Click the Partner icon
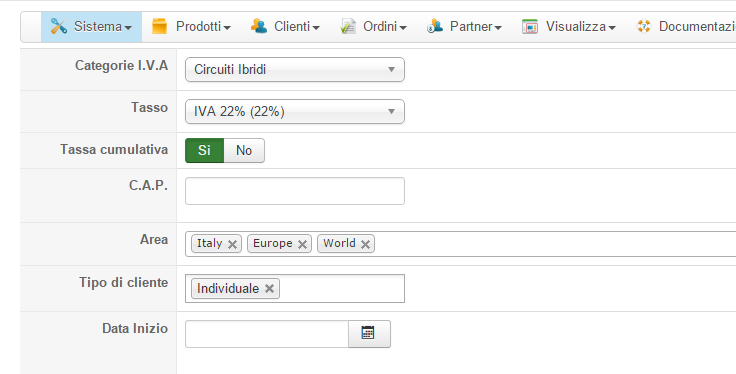Screen dimensions: 736x374 click(x=435, y=26)
